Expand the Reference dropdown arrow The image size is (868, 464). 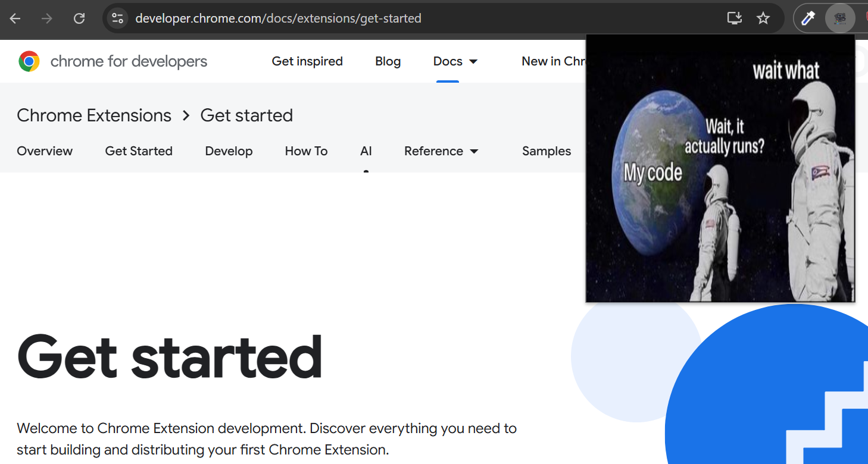474,152
